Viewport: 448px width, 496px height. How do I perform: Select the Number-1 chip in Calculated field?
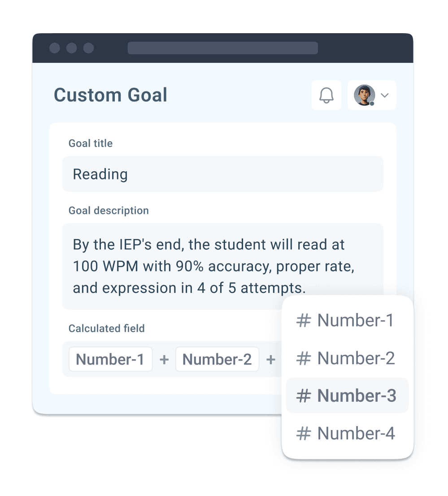tap(110, 359)
